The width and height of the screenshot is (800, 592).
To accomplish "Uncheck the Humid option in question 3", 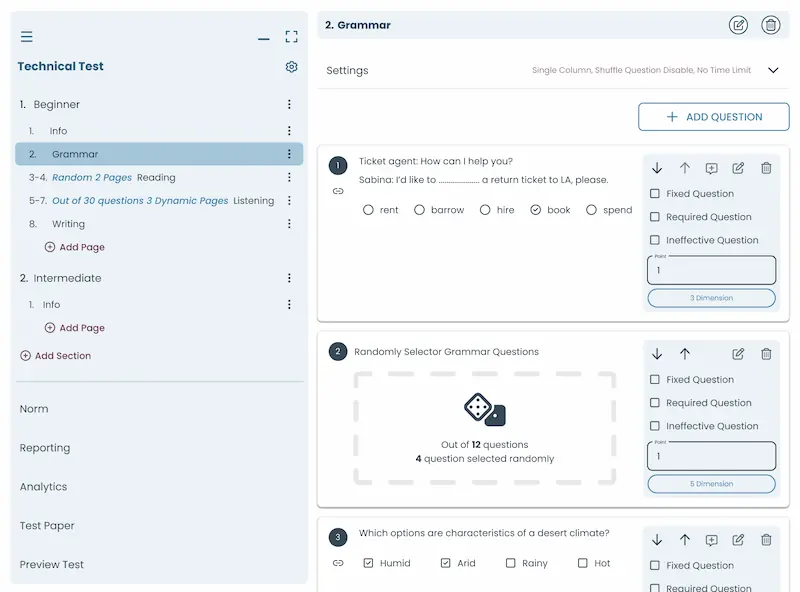I will coord(368,563).
